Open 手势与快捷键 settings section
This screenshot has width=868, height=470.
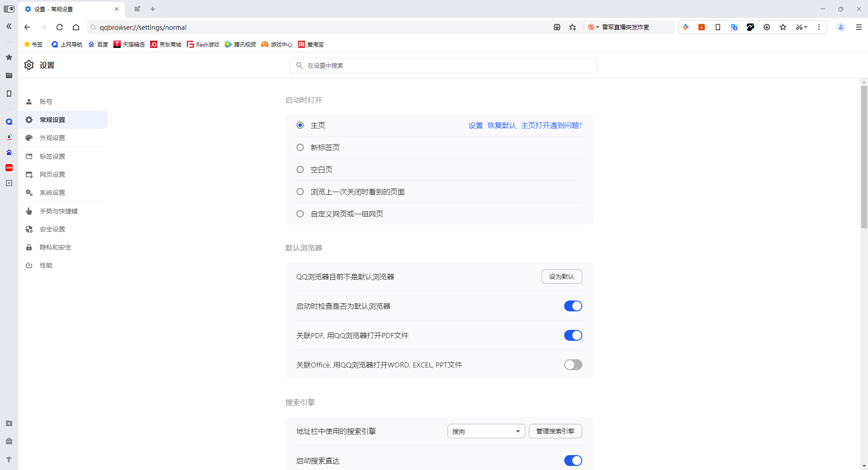click(63, 211)
